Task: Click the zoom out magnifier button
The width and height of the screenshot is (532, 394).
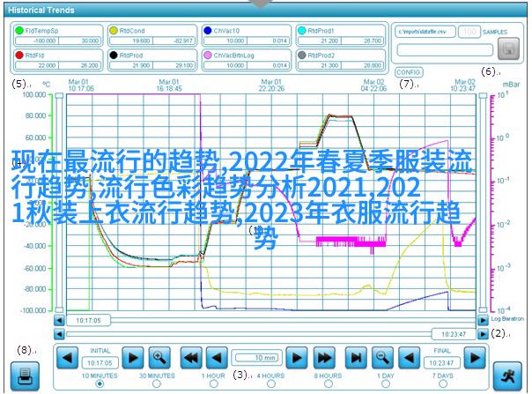Action: coord(383,357)
